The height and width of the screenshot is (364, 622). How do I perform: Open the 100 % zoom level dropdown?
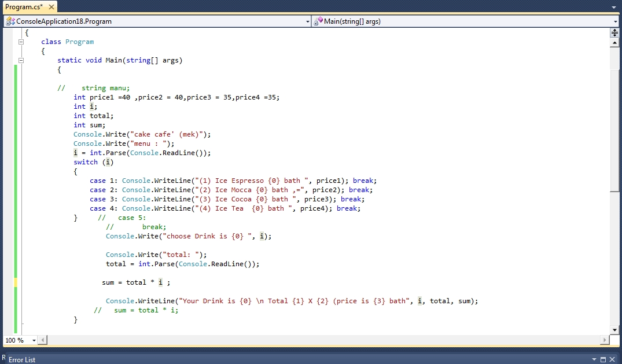coord(34,340)
